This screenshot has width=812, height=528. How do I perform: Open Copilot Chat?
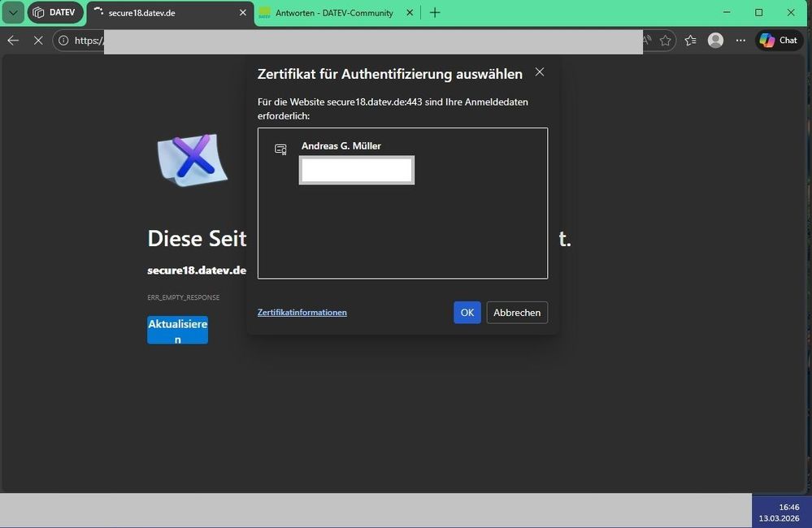tap(779, 40)
